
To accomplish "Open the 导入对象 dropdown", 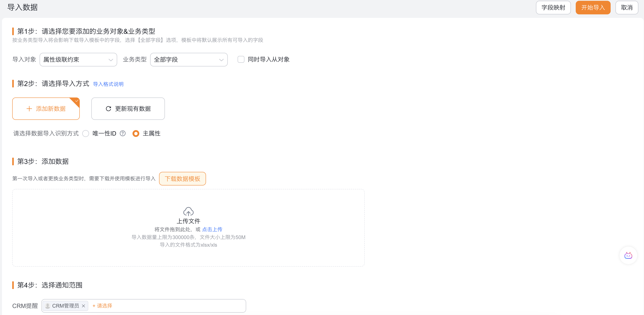I will (x=78, y=60).
